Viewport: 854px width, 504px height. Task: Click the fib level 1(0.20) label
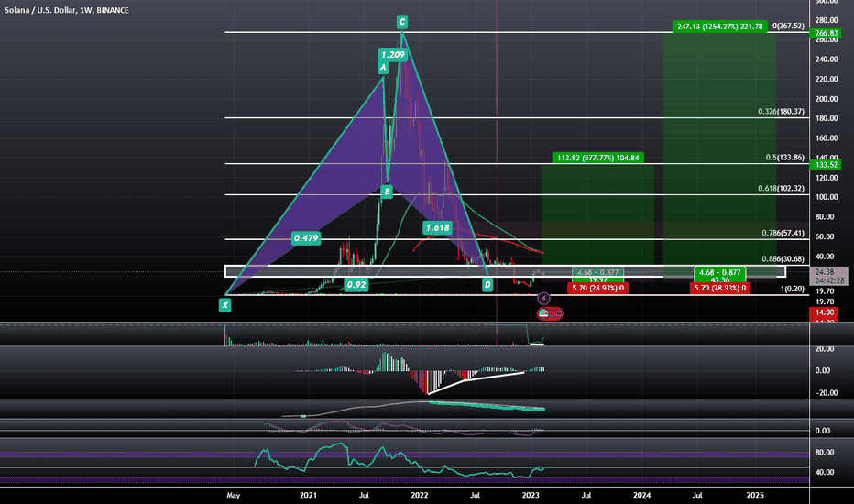pos(793,289)
